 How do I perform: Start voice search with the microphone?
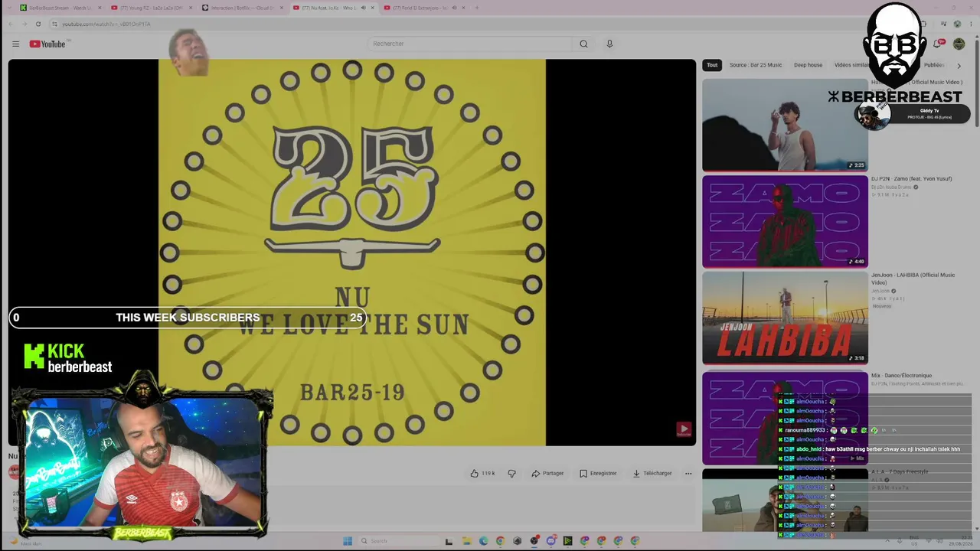coord(609,44)
